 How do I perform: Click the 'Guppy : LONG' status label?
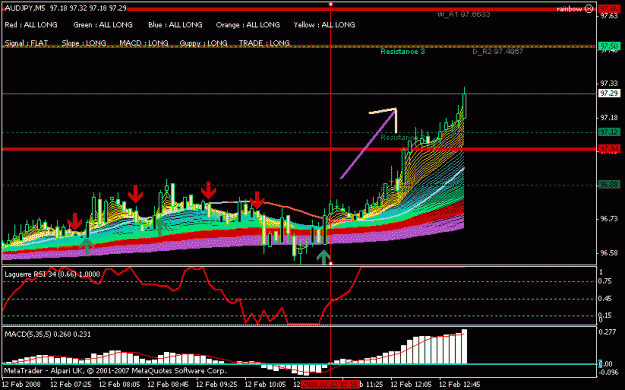(203, 43)
